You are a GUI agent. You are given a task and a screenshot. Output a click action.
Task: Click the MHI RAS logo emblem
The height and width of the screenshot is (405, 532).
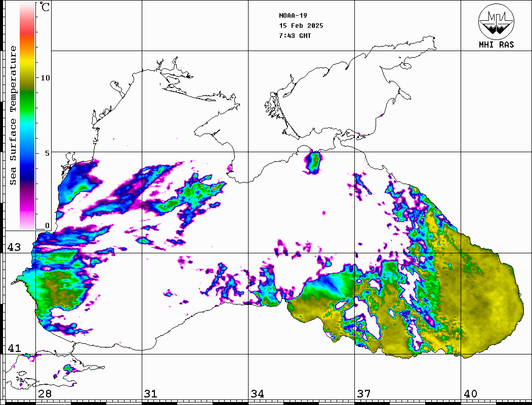click(496, 21)
